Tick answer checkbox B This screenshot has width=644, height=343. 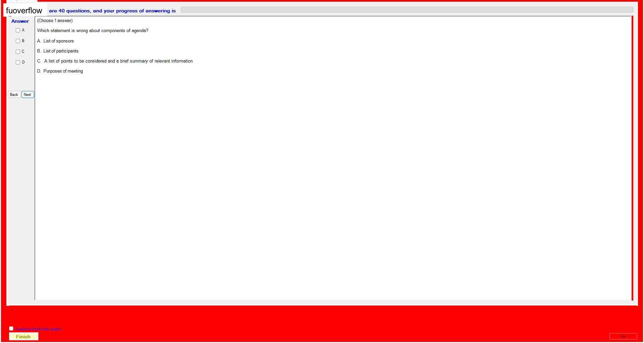18,41
